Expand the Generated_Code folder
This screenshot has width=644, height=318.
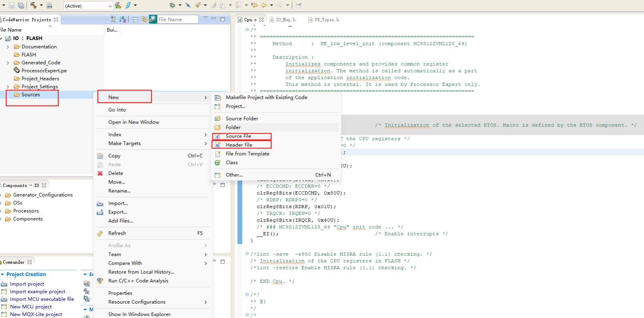(x=8, y=63)
